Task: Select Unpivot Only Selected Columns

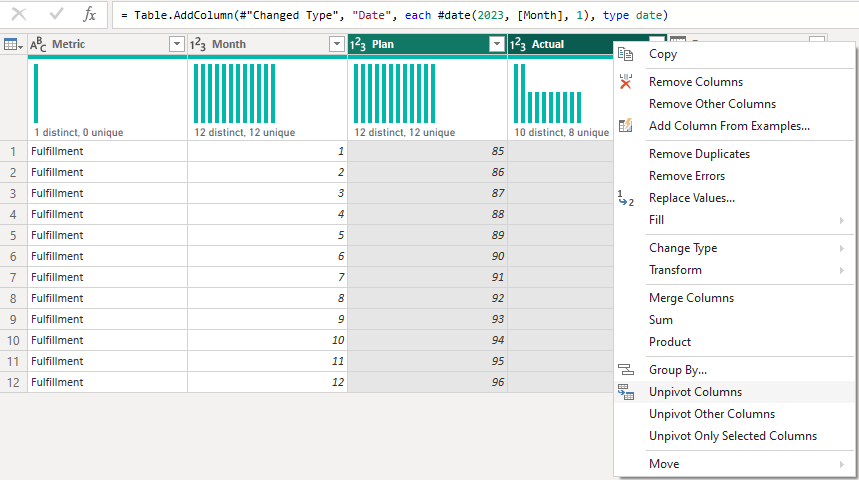Action: point(734,436)
